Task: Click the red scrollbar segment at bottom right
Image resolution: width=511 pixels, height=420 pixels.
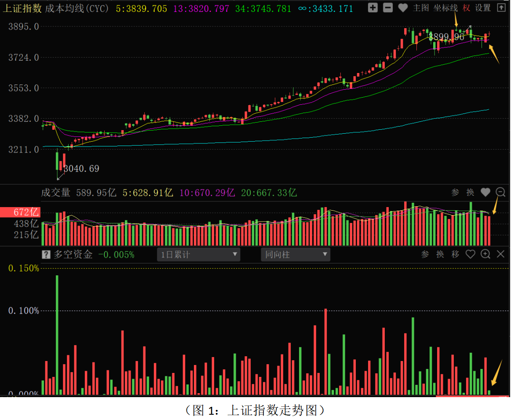Action: point(473,396)
